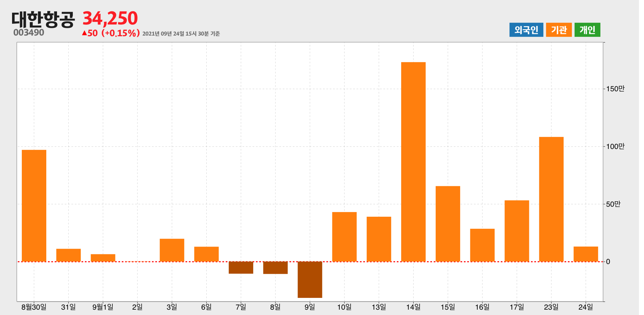
Task: Click the orange bar for 23일
Action: pos(551,199)
